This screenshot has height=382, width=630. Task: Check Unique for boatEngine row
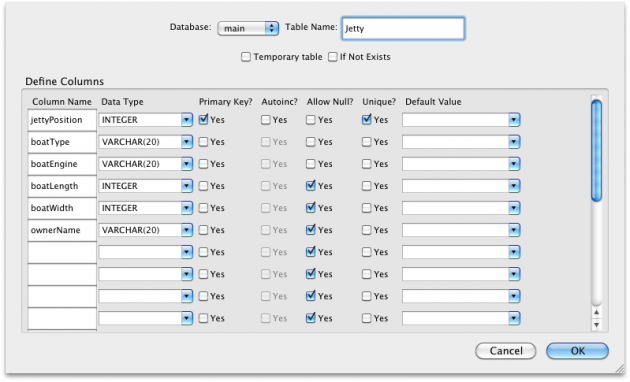[366, 164]
